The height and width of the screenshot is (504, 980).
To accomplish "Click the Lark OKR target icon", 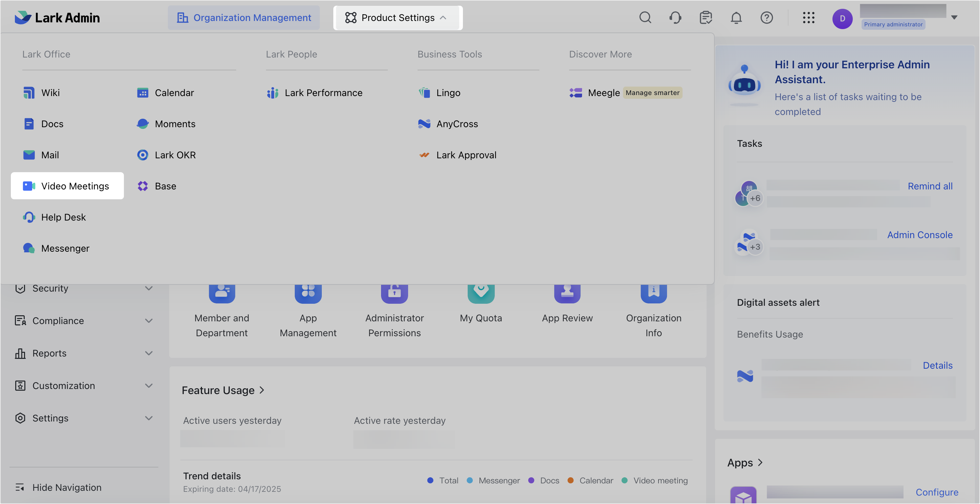I will [143, 155].
